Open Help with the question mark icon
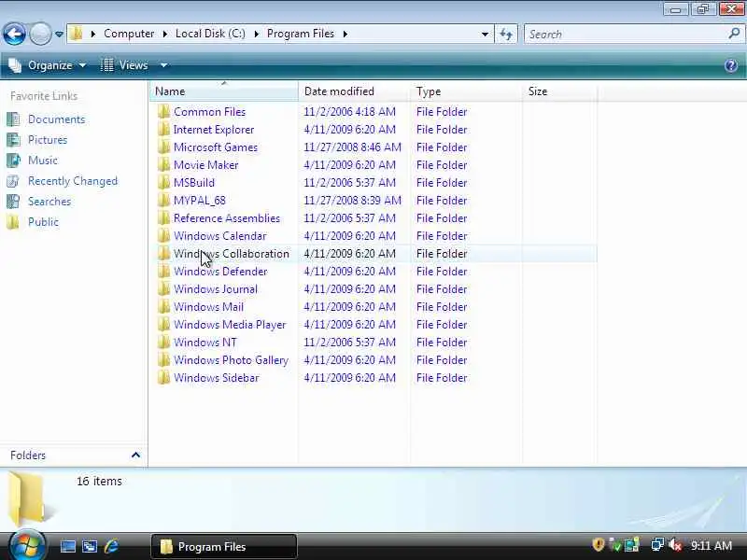The height and width of the screenshot is (560, 747). coord(731,65)
